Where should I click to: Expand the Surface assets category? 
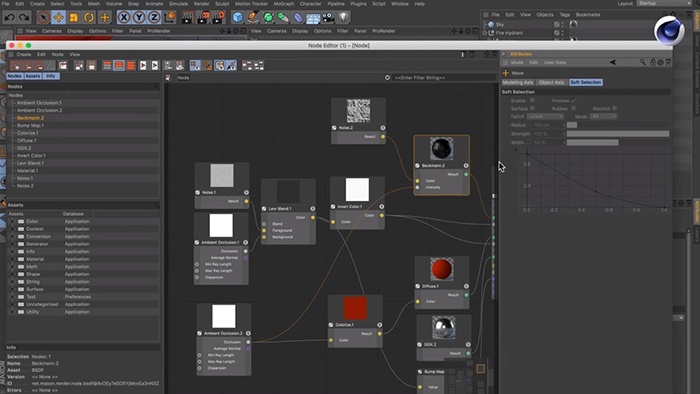tap(12, 289)
